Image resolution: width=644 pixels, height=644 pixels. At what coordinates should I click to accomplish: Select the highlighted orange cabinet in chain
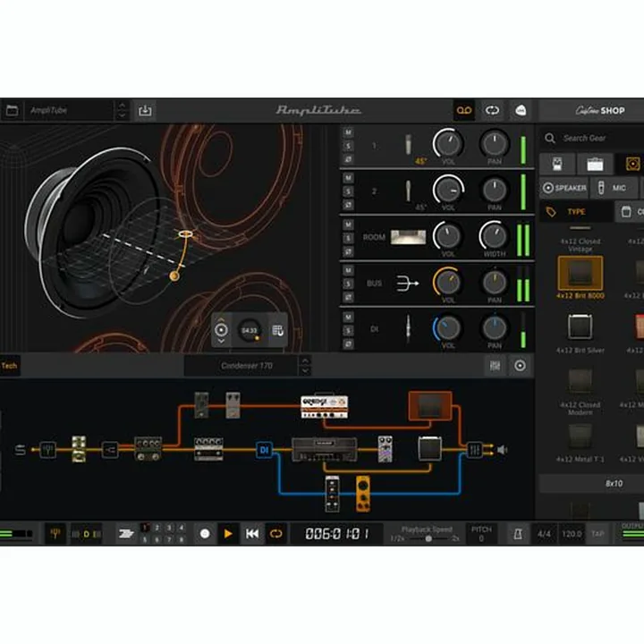pyautogui.click(x=430, y=406)
